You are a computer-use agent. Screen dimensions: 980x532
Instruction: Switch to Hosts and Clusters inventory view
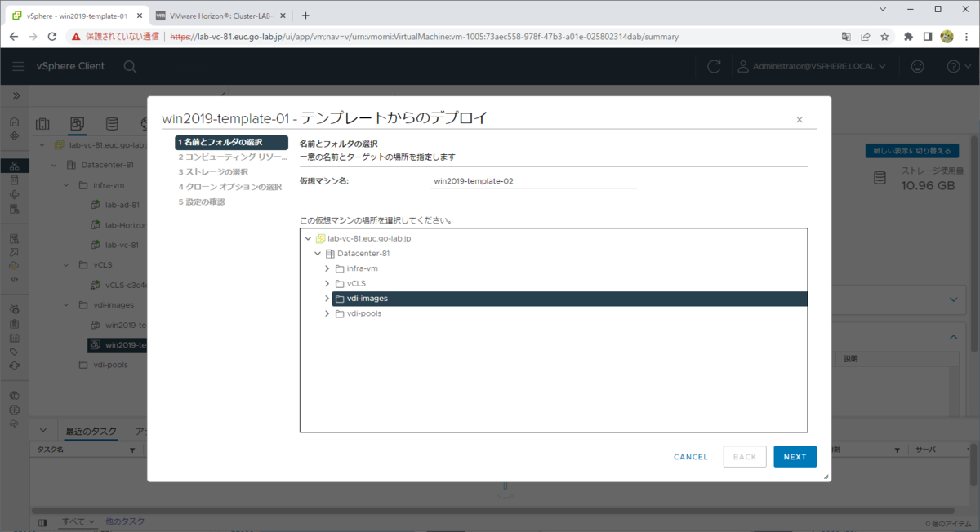pyautogui.click(x=42, y=124)
